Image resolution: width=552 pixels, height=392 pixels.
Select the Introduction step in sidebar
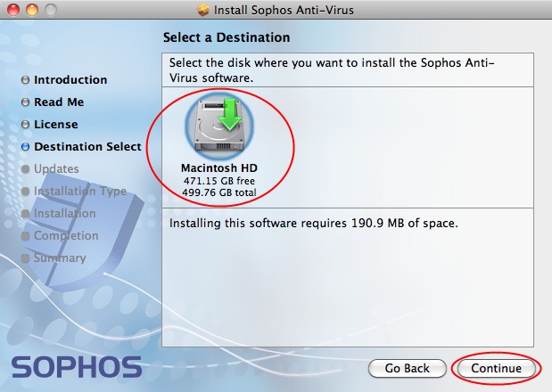pyautogui.click(x=70, y=80)
